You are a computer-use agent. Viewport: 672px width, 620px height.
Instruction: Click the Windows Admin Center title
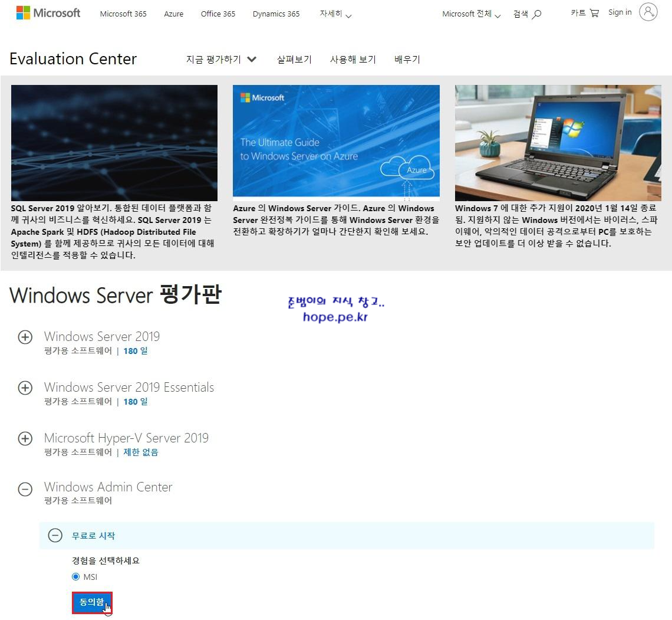(108, 487)
